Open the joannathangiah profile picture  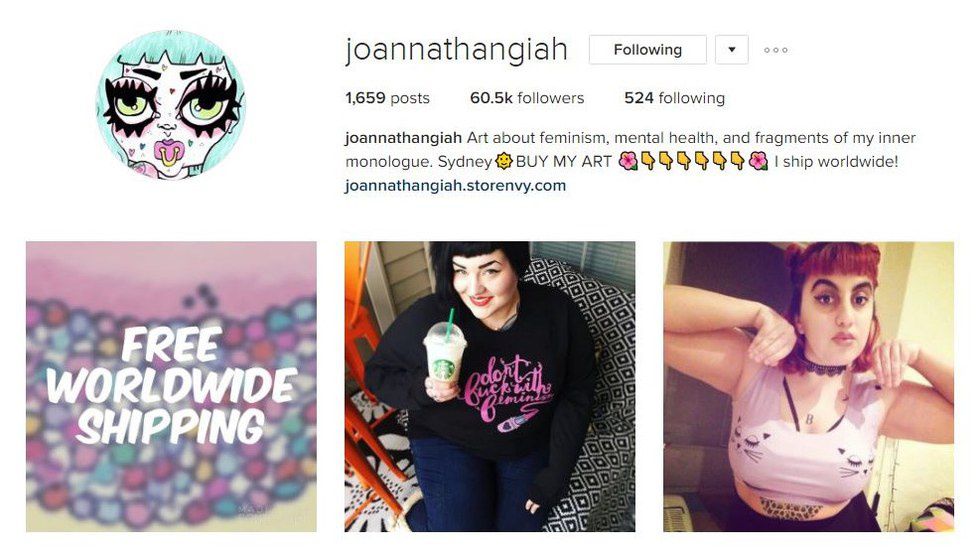(x=171, y=104)
